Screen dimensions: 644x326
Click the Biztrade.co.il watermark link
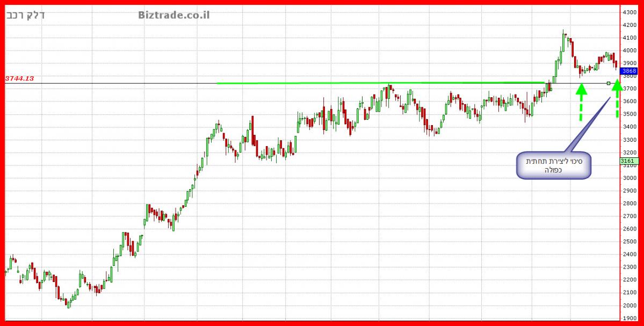click(173, 15)
